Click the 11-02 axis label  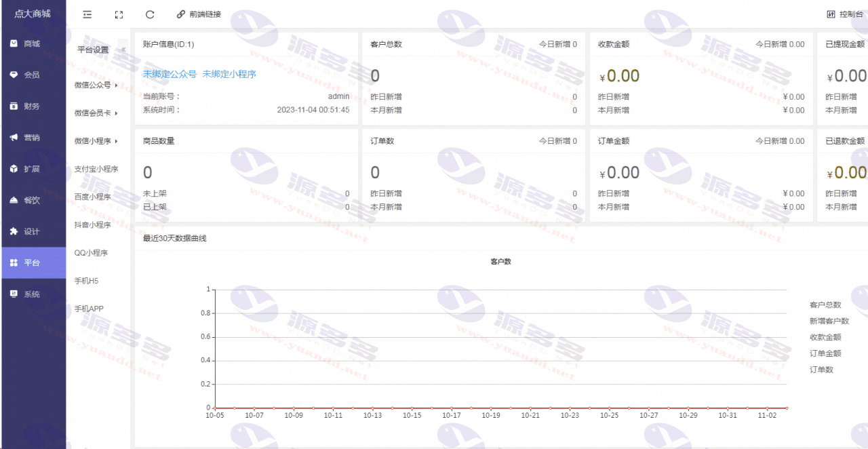767,415
